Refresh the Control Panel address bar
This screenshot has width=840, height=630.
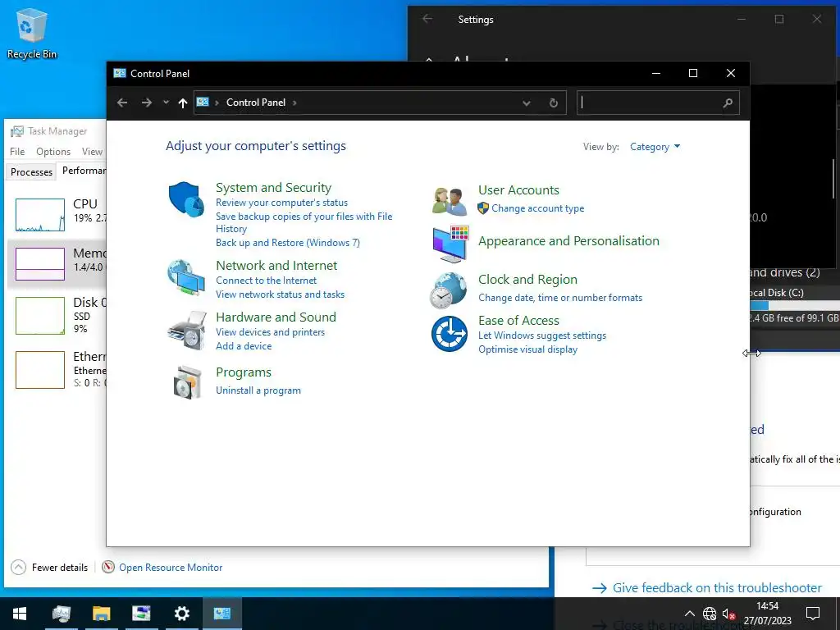click(x=554, y=103)
